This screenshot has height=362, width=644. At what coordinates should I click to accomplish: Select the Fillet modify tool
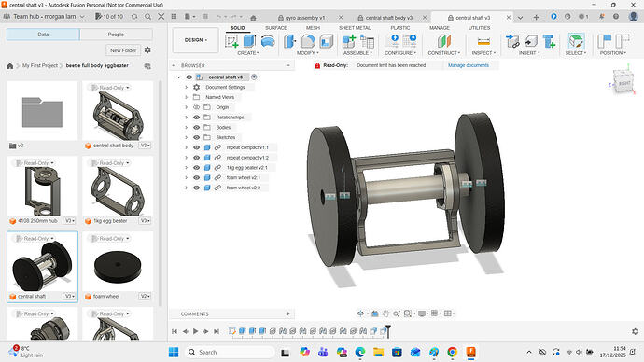pos(308,41)
